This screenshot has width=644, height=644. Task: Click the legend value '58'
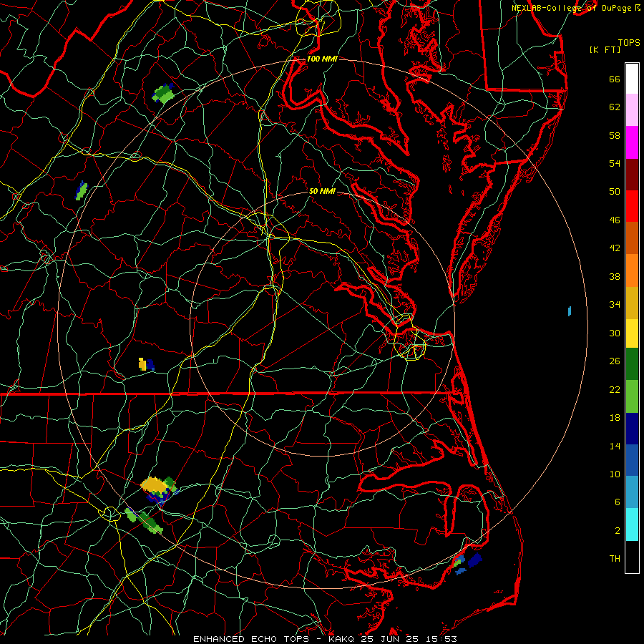pyautogui.click(x=615, y=135)
